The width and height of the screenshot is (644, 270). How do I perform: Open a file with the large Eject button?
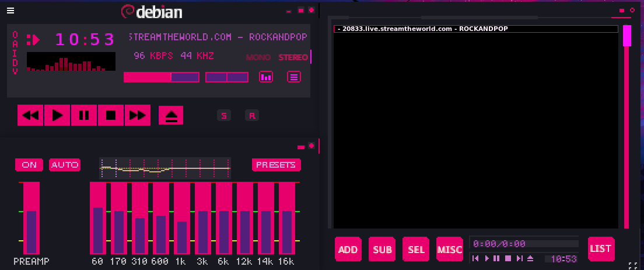click(x=171, y=115)
